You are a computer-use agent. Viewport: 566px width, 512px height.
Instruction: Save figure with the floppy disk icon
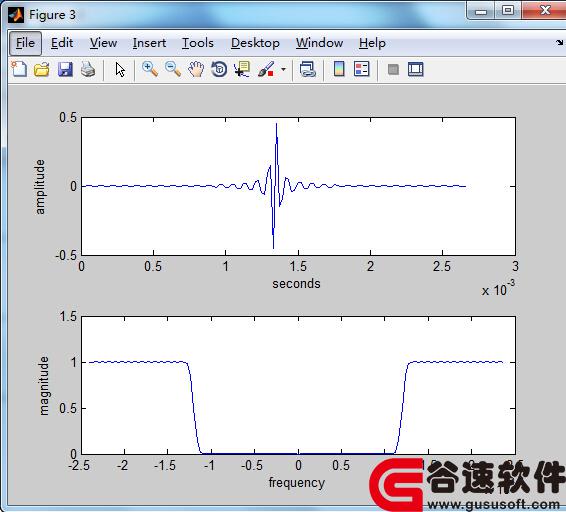point(65,69)
